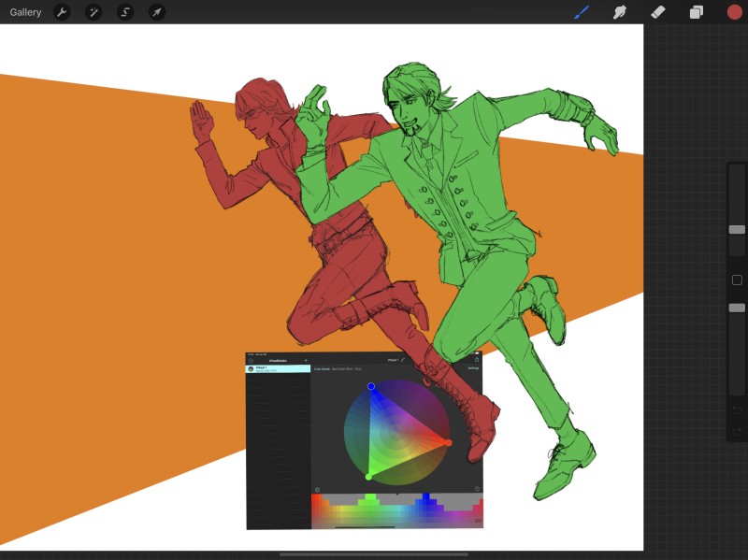Image resolution: width=748 pixels, height=560 pixels.
Task: Return to the Gallery
Action: coord(25,12)
